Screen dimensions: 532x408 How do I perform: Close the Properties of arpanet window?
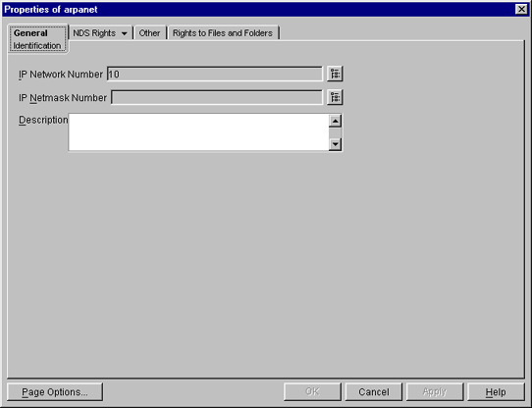pos(521,9)
